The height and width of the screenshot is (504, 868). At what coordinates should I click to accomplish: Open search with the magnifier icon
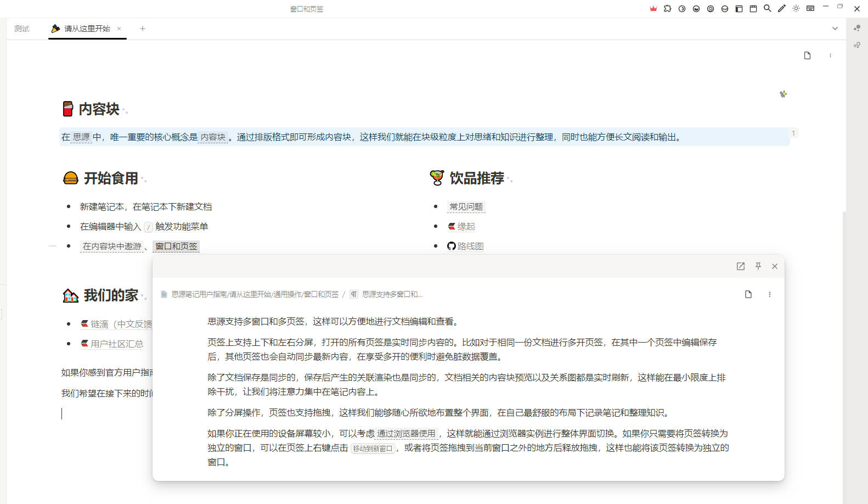(x=767, y=9)
